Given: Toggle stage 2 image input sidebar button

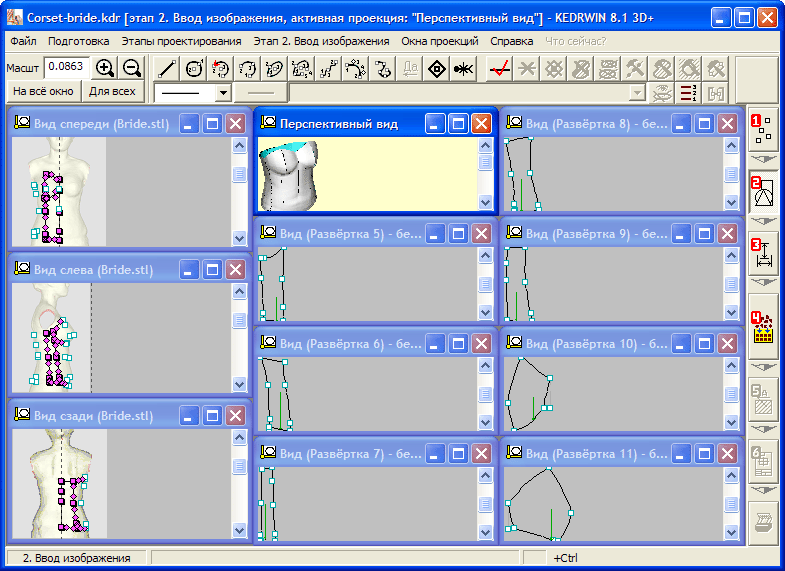Looking at the screenshot, I should (x=764, y=190).
